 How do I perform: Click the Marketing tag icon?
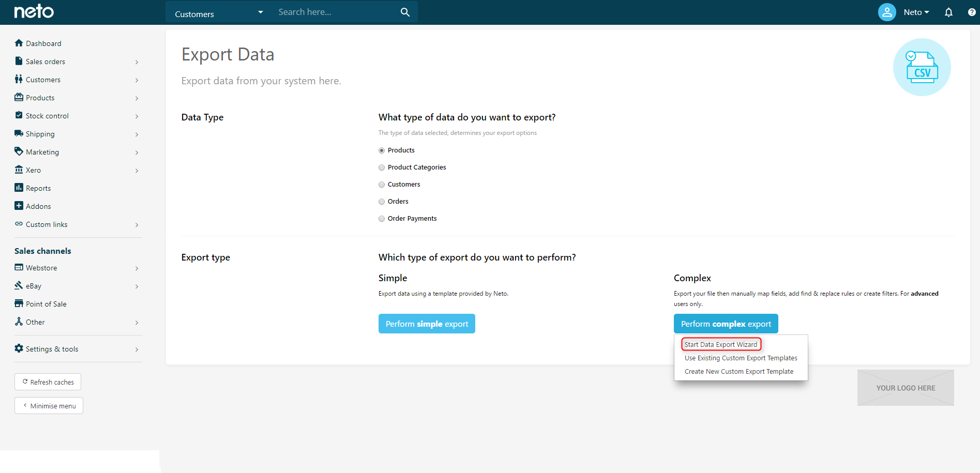pos(19,151)
